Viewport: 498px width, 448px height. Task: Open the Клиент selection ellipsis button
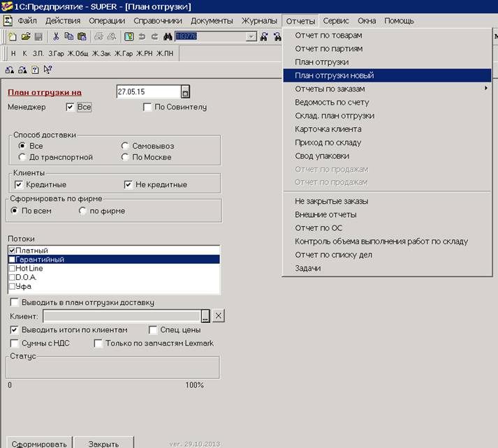pos(205,316)
